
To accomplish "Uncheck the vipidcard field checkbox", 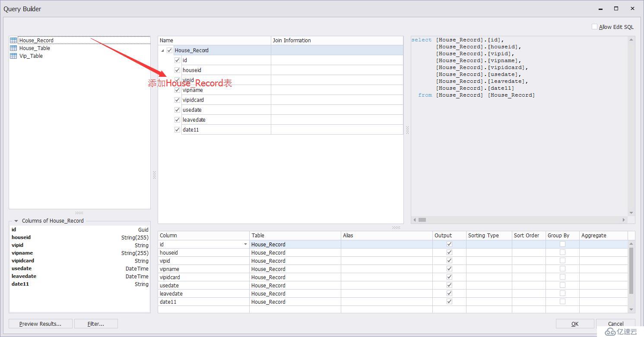I will tap(177, 100).
